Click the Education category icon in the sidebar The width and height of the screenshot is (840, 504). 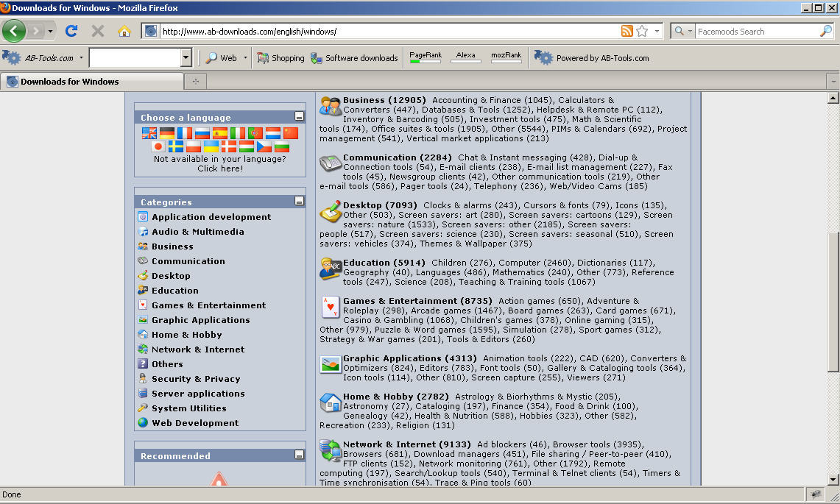click(x=143, y=291)
